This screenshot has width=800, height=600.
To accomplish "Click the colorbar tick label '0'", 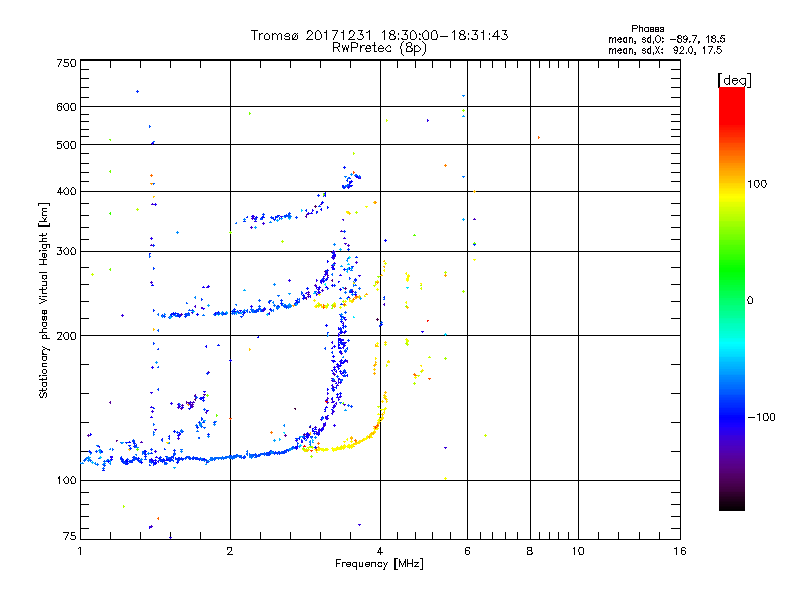I will (750, 301).
